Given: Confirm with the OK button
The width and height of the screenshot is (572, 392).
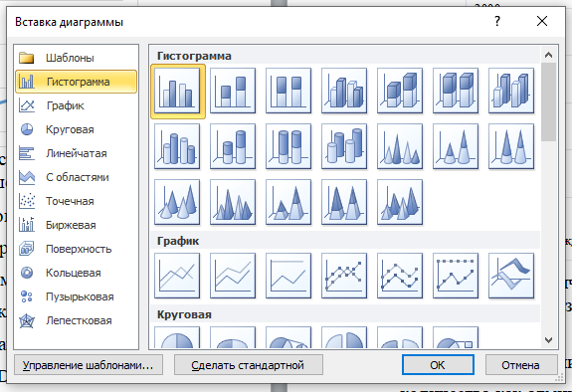Looking at the screenshot, I should (x=438, y=365).
